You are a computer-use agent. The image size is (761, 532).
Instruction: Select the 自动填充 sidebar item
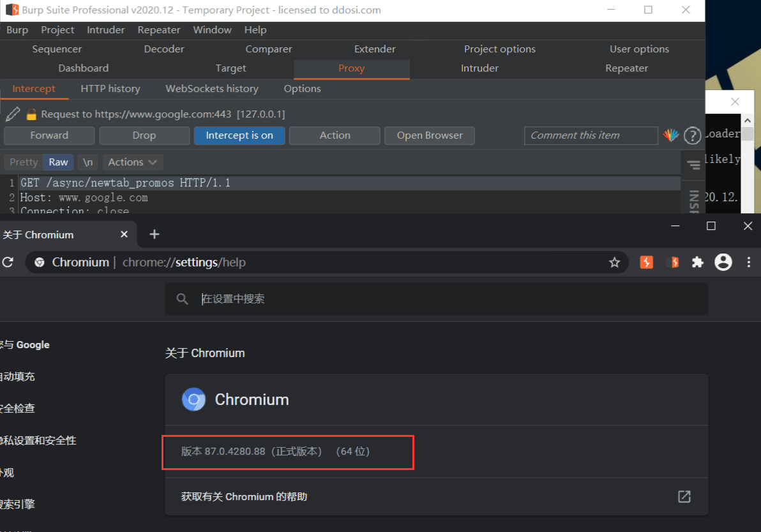click(17, 377)
